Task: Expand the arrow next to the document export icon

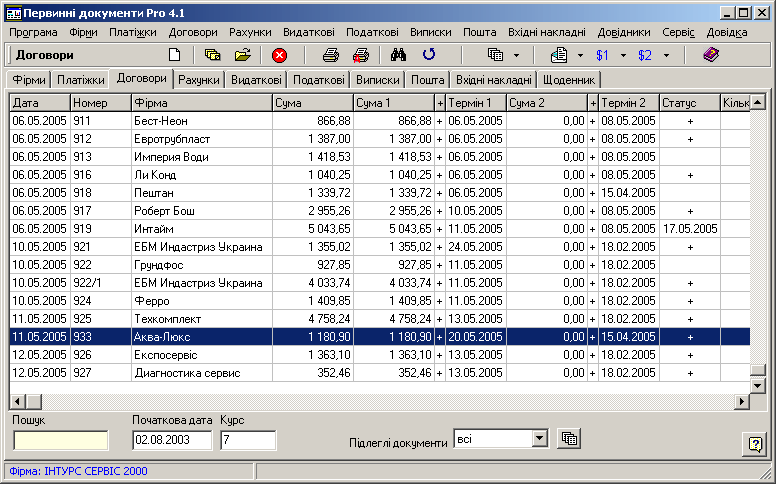Action: coord(580,55)
